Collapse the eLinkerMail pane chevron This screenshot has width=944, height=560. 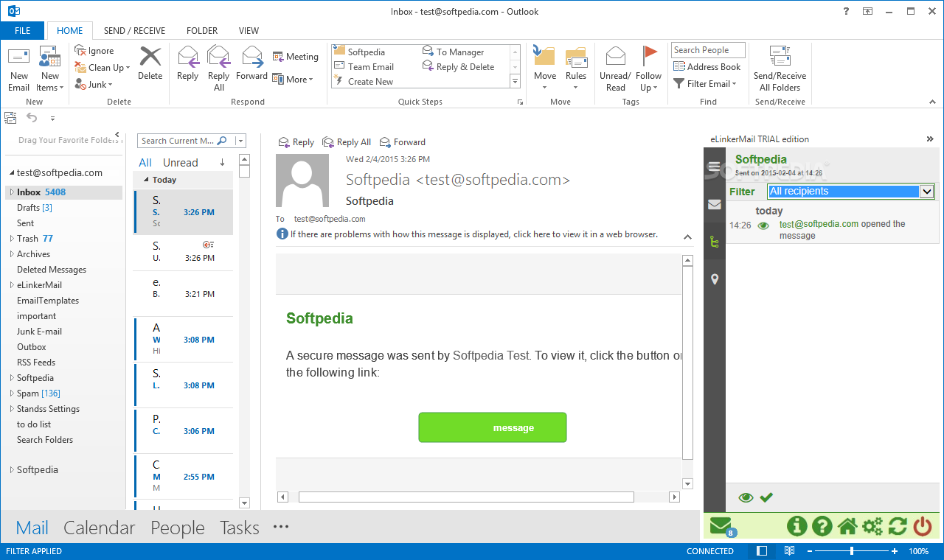tap(930, 139)
